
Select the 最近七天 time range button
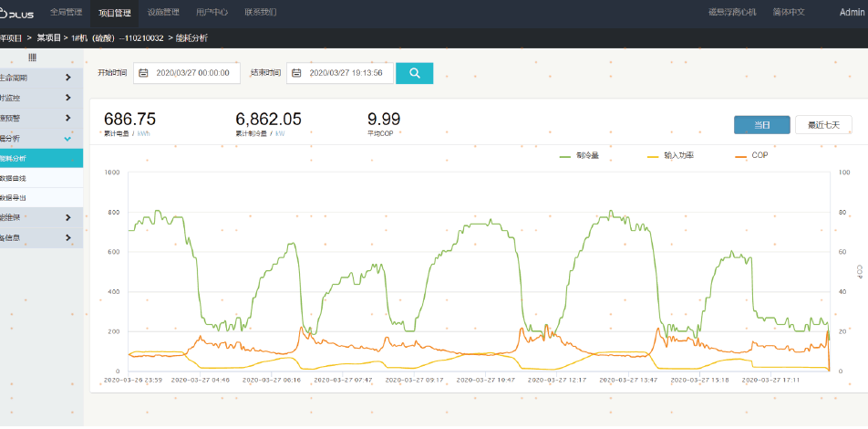(823, 125)
